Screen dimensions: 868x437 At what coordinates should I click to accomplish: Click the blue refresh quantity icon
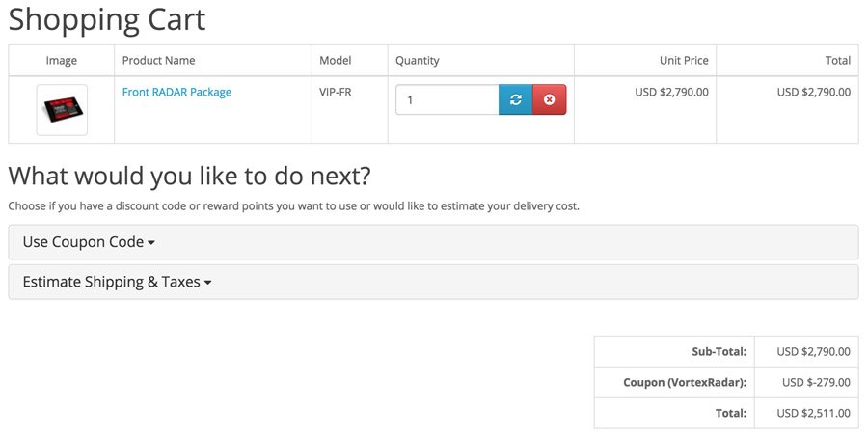point(515,99)
